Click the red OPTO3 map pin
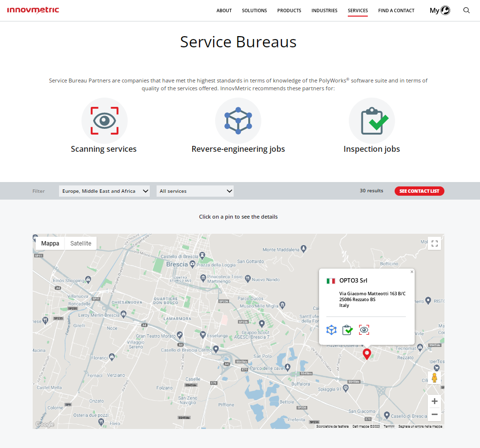This screenshot has height=448, width=480. tap(367, 354)
